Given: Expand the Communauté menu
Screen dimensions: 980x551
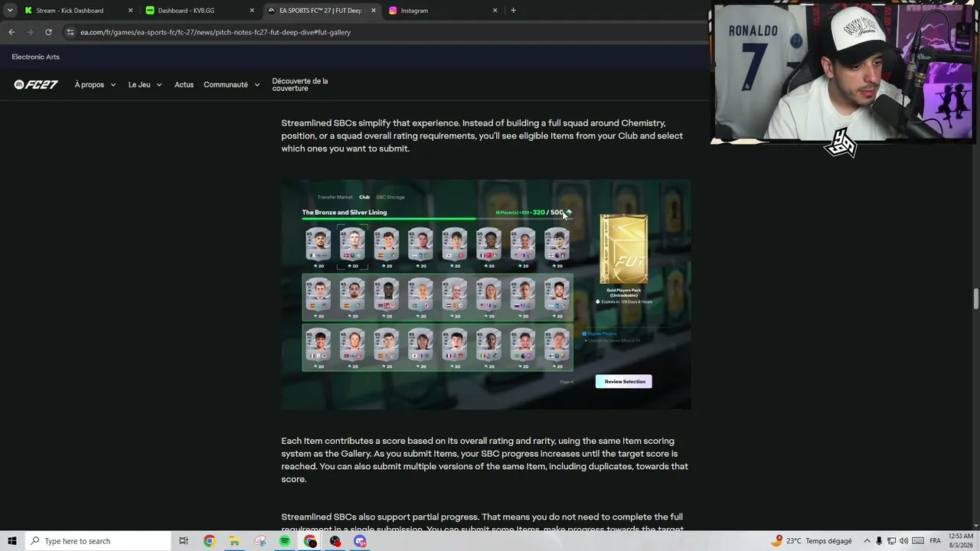Looking at the screenshot, I should tap(231, 85).
